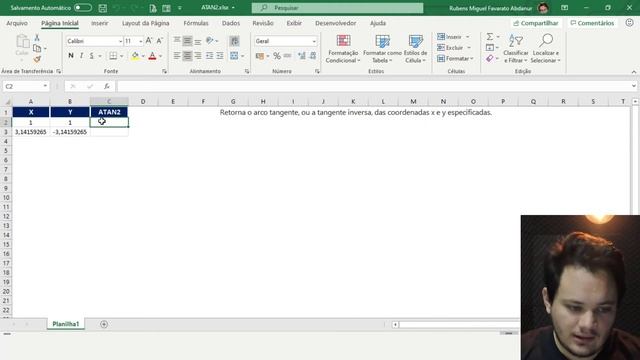Apply percent style format
640x360 pixels.
click(277, 56)
